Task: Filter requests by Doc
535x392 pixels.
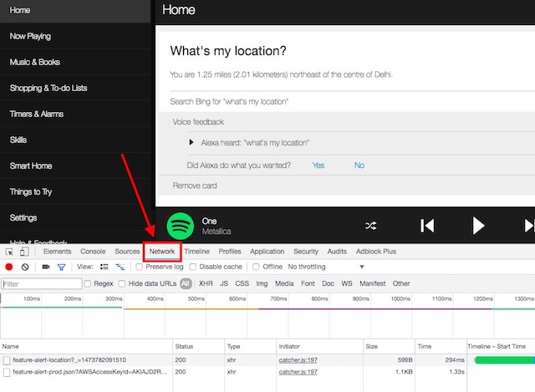Action: [x=328, y=283]
